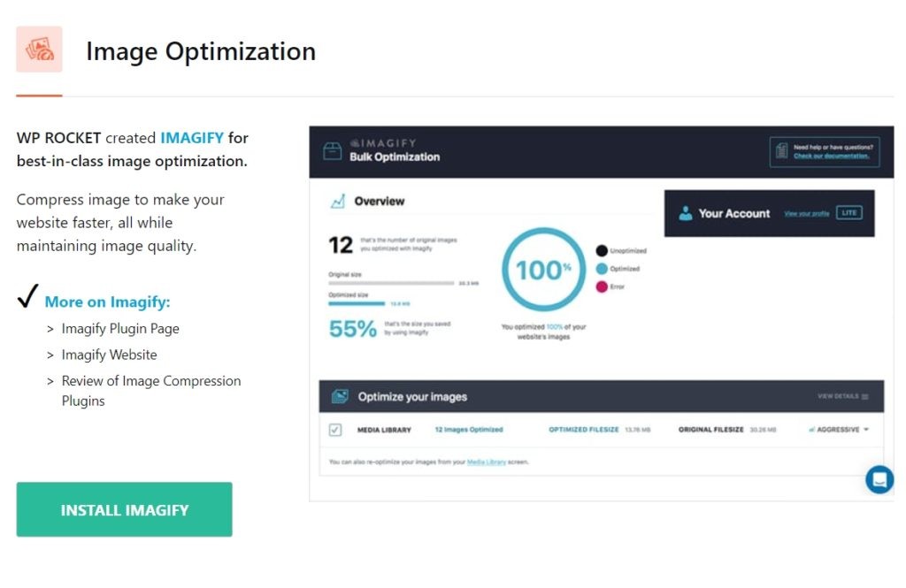Viewport: 906px width, 588px height.
Task: Open the chat bubble widget
Action: [x=879, y=479]
